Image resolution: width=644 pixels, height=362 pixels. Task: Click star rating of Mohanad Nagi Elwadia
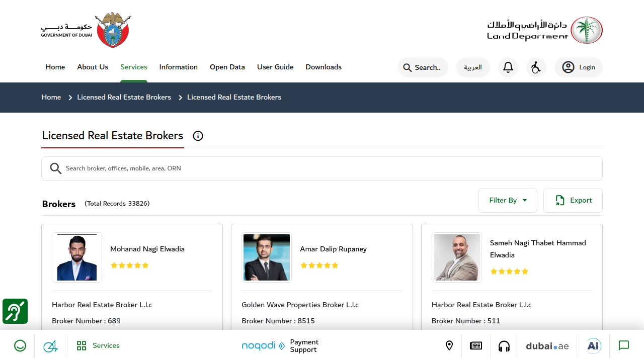pyautogui.click(x=130, y=265)
